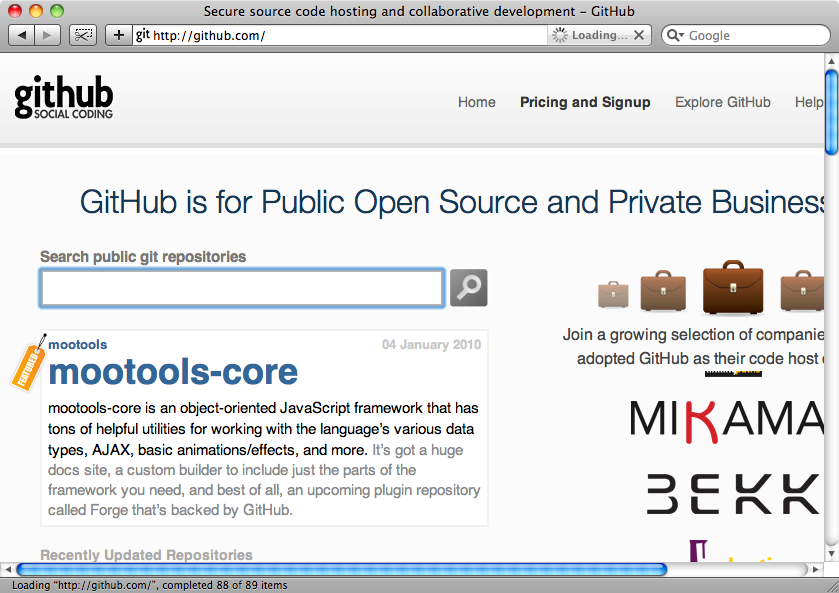Click the 'Search public git repositories' label
839x593 pixels.
click(x=143, y=257)
